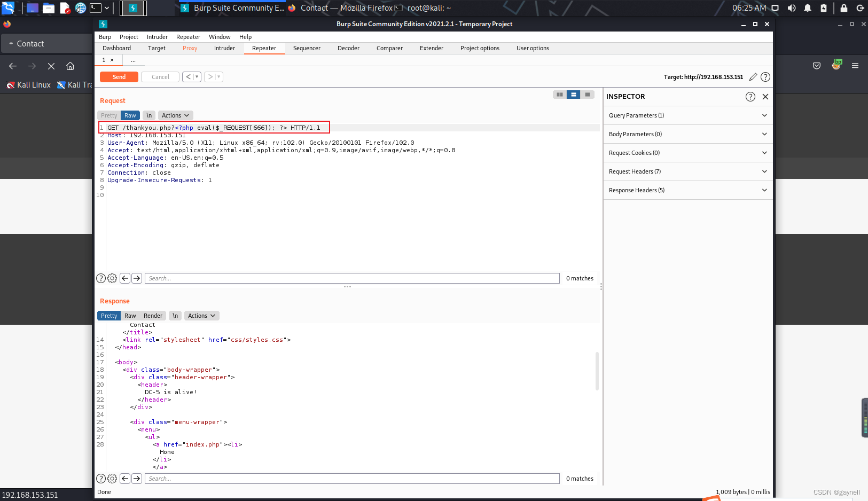Open Kali applications menu icon
This screenshot has width=868, height=501.
(8, 7)
